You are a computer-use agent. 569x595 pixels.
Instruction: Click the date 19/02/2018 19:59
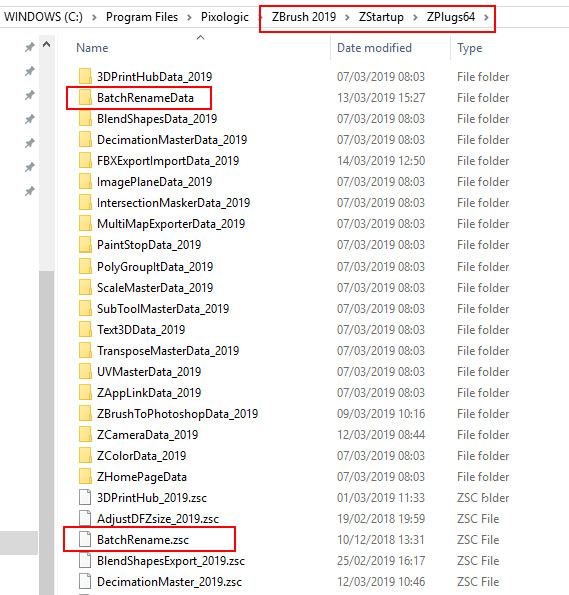[x=381, y=519]
